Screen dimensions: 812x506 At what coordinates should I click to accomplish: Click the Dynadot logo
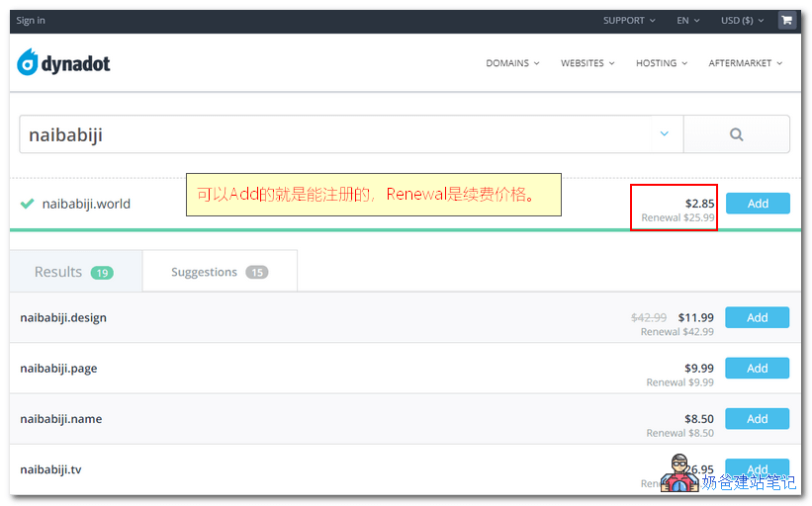(63, 63)
